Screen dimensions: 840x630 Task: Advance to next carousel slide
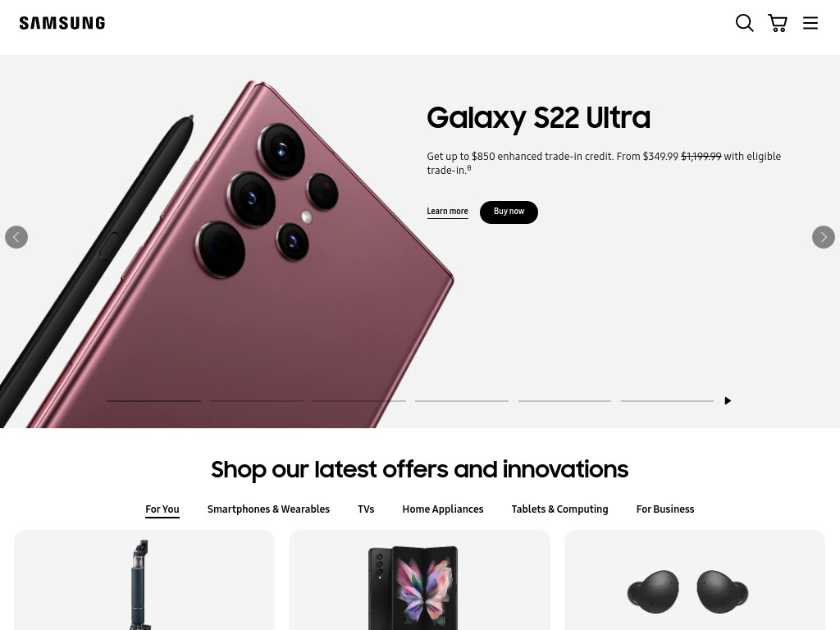(x=824, y=237)
